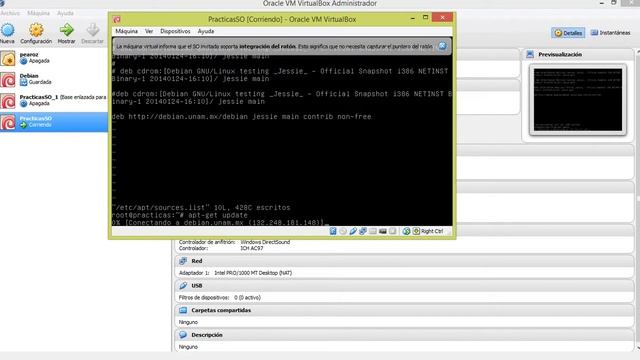
Task: Click the VM preview thumbnail
Action: pos(578,100)
